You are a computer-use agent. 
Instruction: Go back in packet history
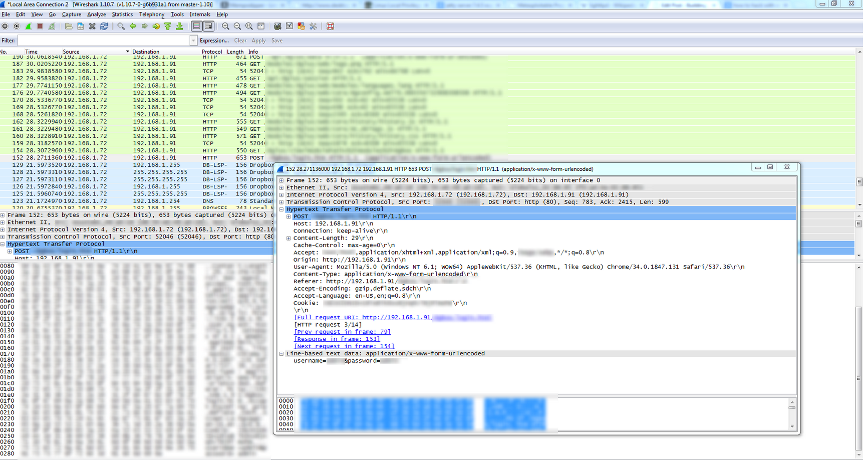pyautogui.click(x=133, y=26)
